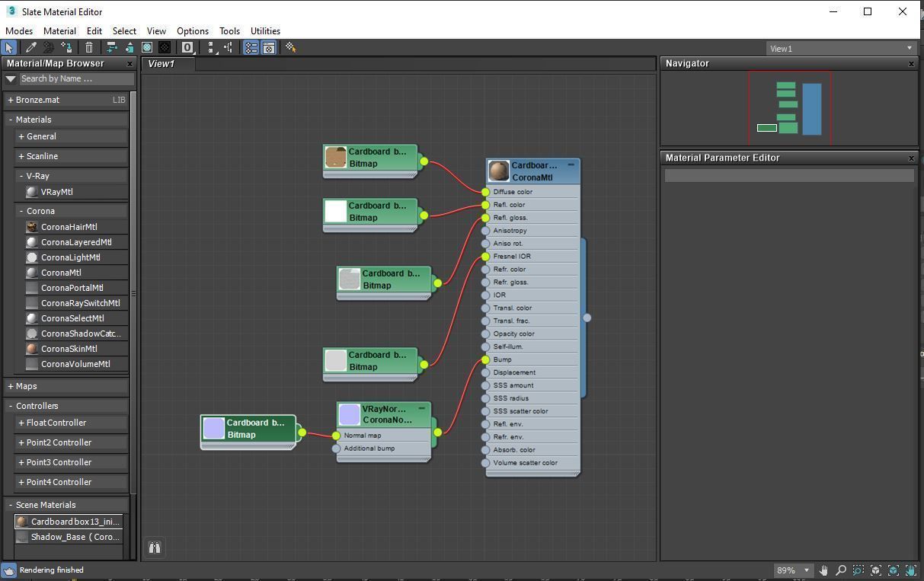Click Put Material to Scene icon
The image size is (924, 581).
point(48,47)
